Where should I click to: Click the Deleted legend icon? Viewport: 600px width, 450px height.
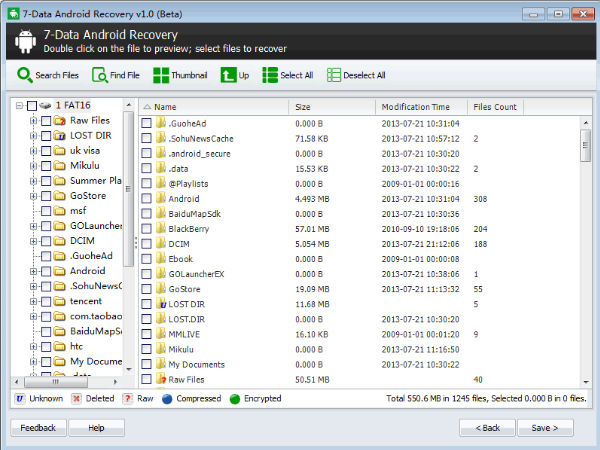(77, 398)
